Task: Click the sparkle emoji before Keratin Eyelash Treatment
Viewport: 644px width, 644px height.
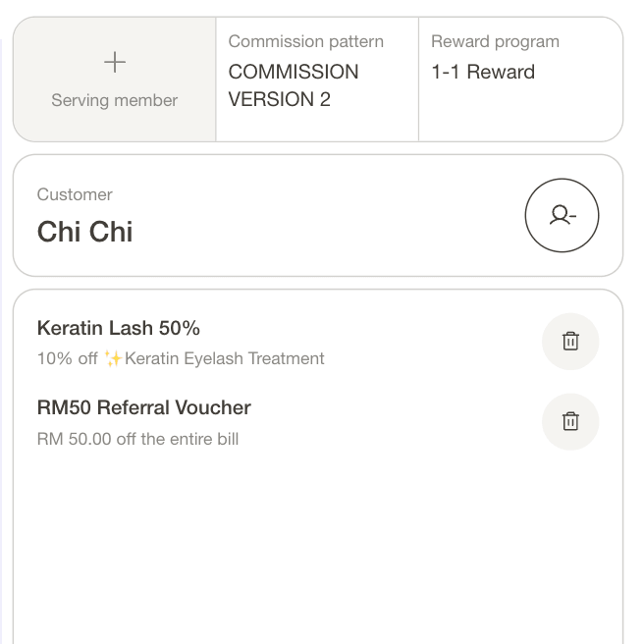Action: [x=113, y=358]
